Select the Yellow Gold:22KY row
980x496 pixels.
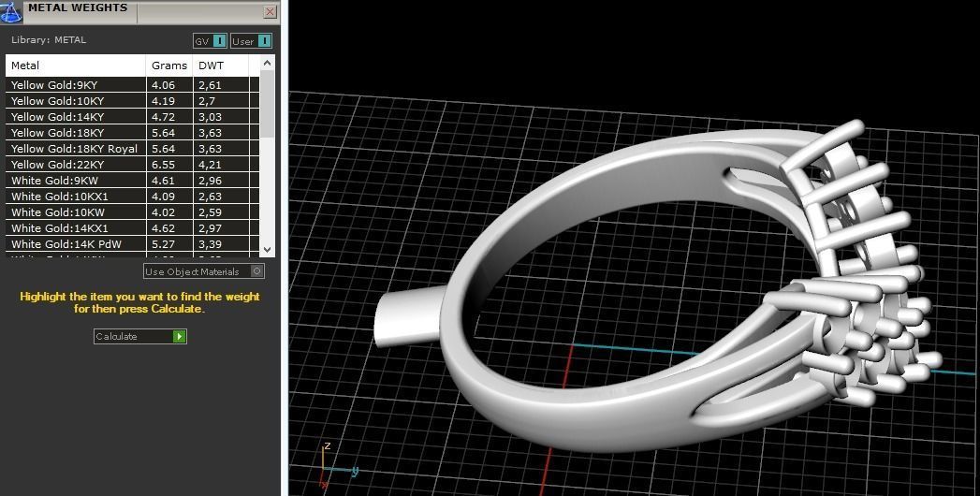(x=133, y=165)
